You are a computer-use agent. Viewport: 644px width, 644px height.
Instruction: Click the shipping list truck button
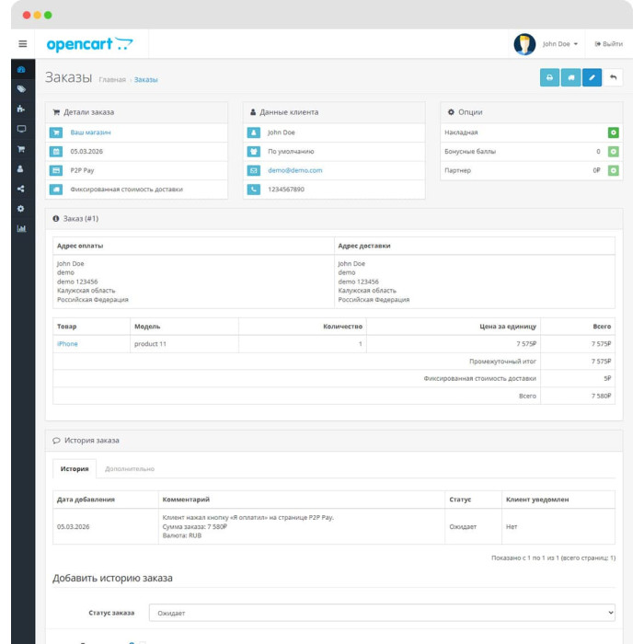click(571, 77)
